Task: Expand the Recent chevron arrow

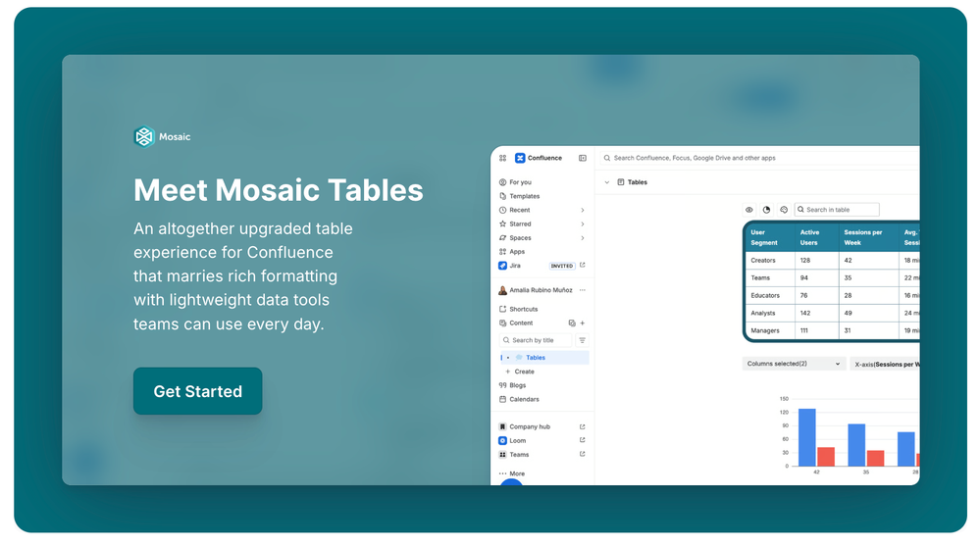Action: coord(583,210)
